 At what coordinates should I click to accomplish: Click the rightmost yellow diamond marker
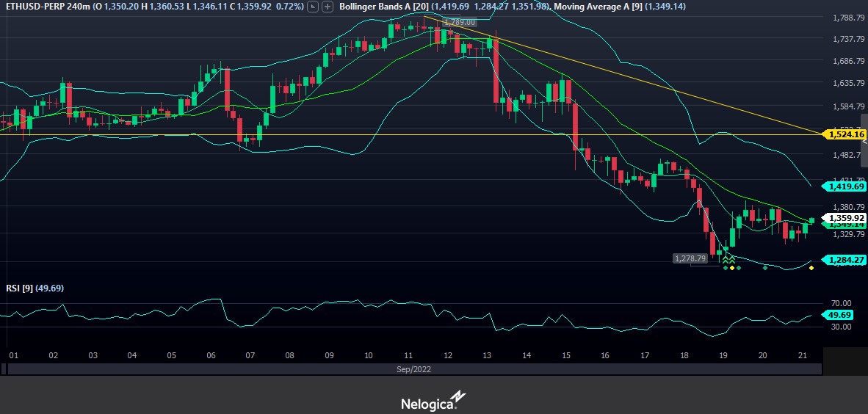coord(811,268)
